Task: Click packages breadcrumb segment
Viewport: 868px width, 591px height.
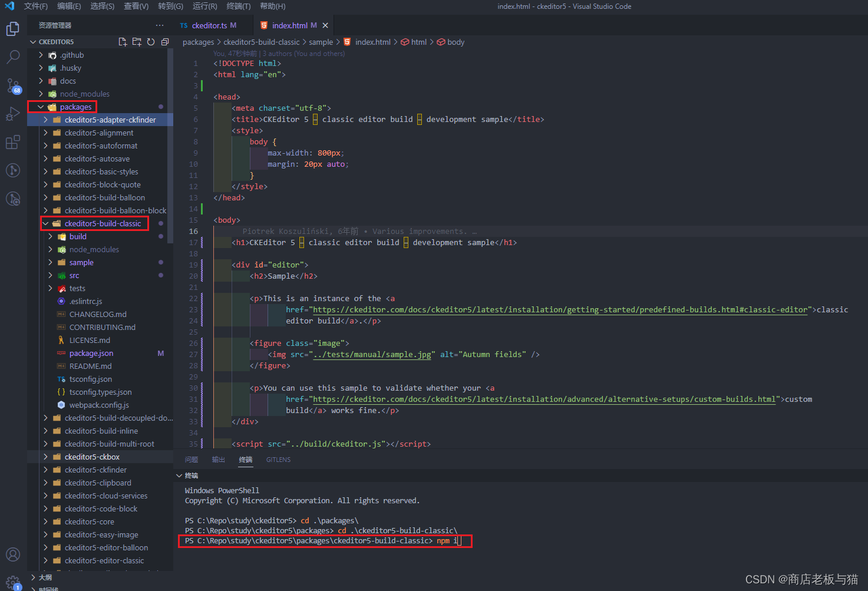Action: [x=199, y=42]
